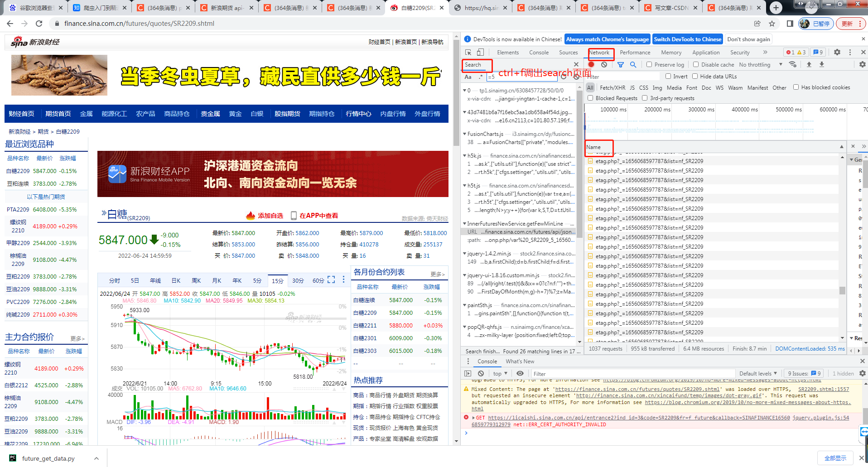The image size is (868, 467).
Task: Clear the network log
Action: [x=604, y=65]
